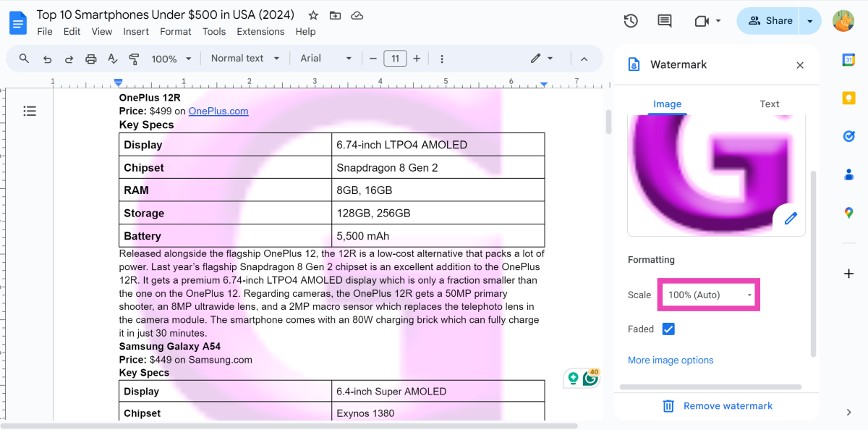Open the Arial font dropdown
Image resolution: width=868 pixels, height=430 pixels.
[x=326, y=59]
